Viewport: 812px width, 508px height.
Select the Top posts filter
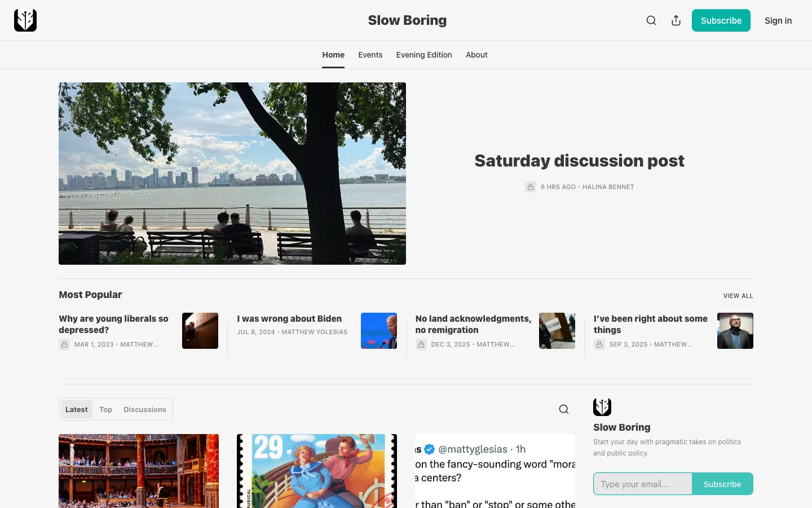105,409
